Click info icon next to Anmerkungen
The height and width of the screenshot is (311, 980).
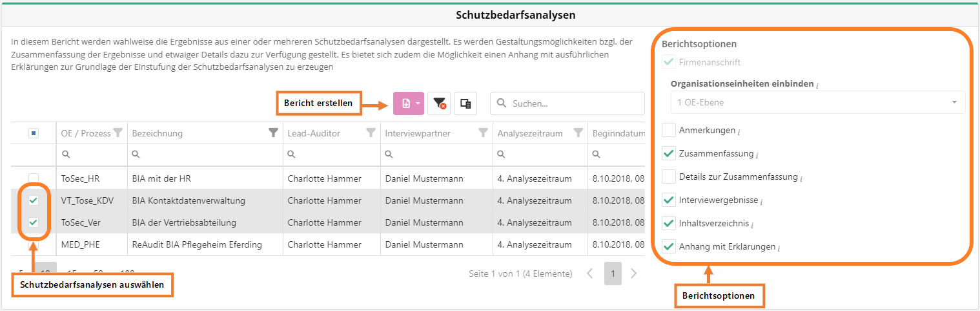coord(739,132)
